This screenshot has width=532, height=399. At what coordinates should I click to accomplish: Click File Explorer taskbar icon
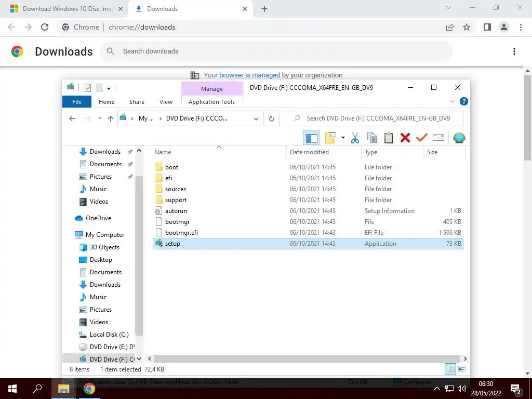(63, 389)
